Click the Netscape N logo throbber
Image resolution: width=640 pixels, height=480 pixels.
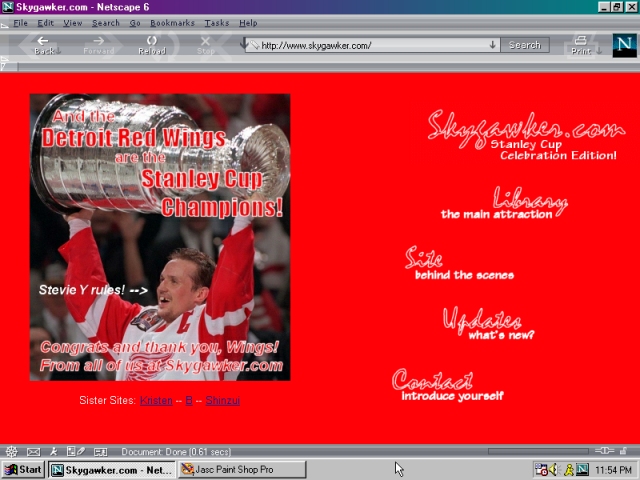point(624,45)
